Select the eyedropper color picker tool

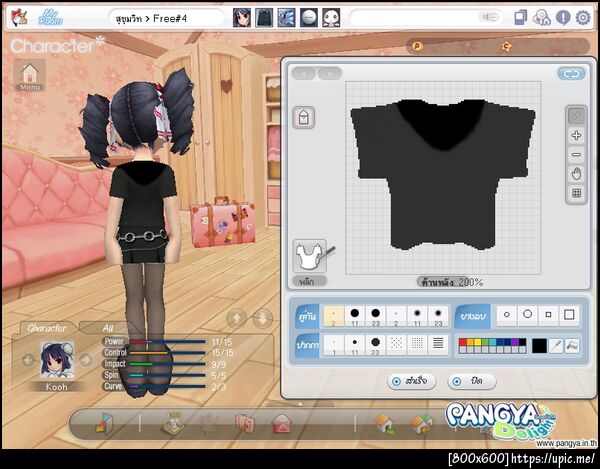[x=556, y=346]
